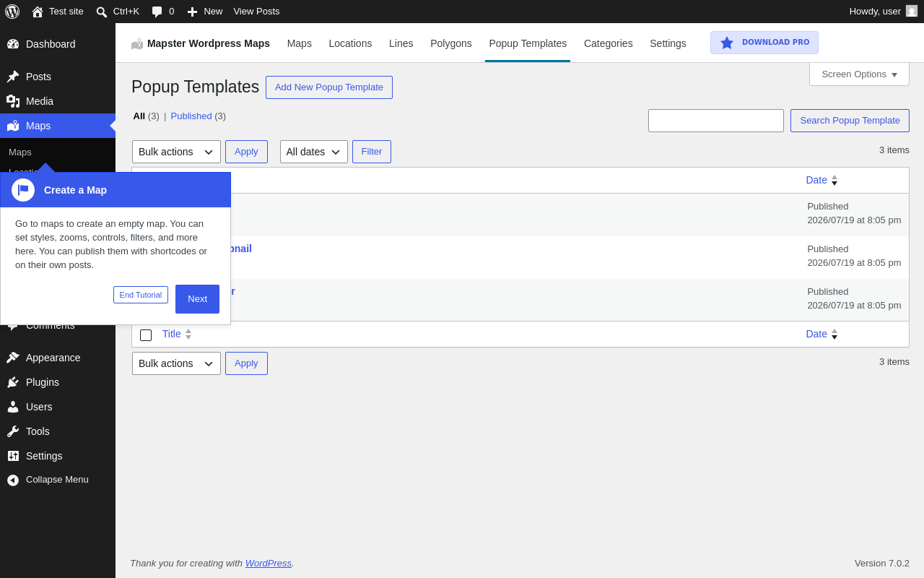Click the plus icon beside New
The height and width of the screenshot is (578, 924).
coord(192,12)
